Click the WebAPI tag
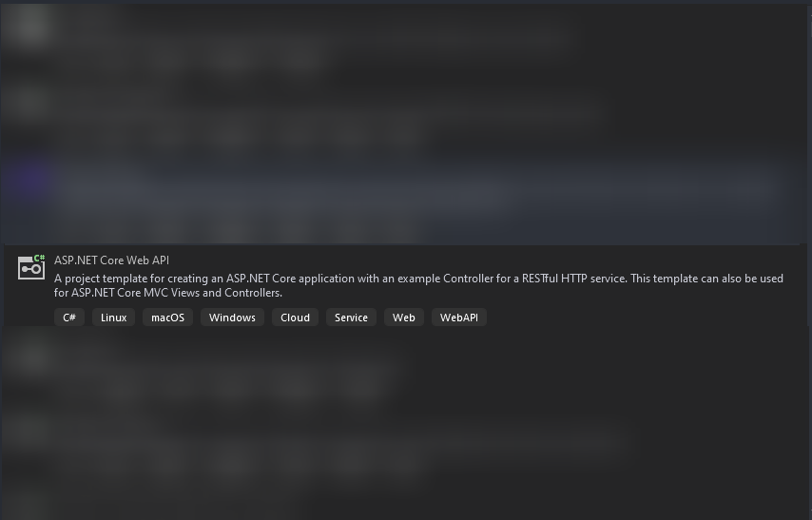 [x=459, y=318]
